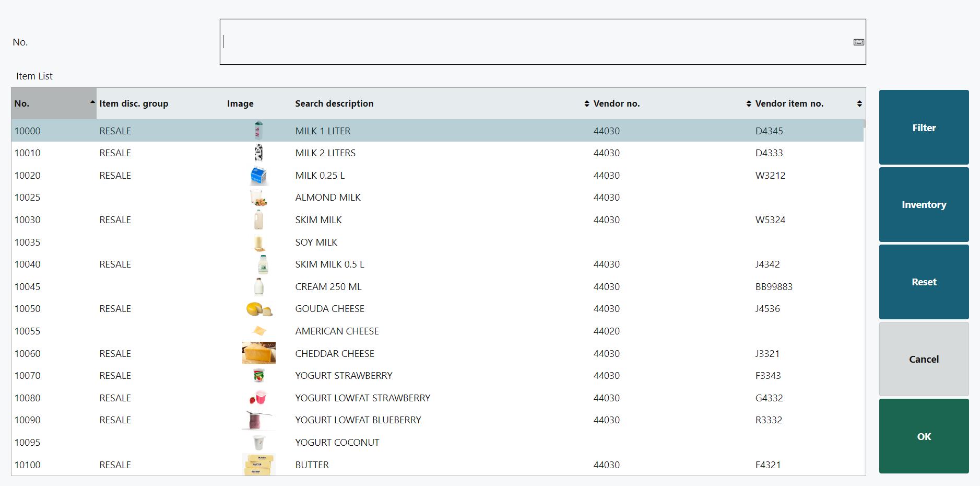
Task: Cancel the item selection dialog
Action: point(924,359)
